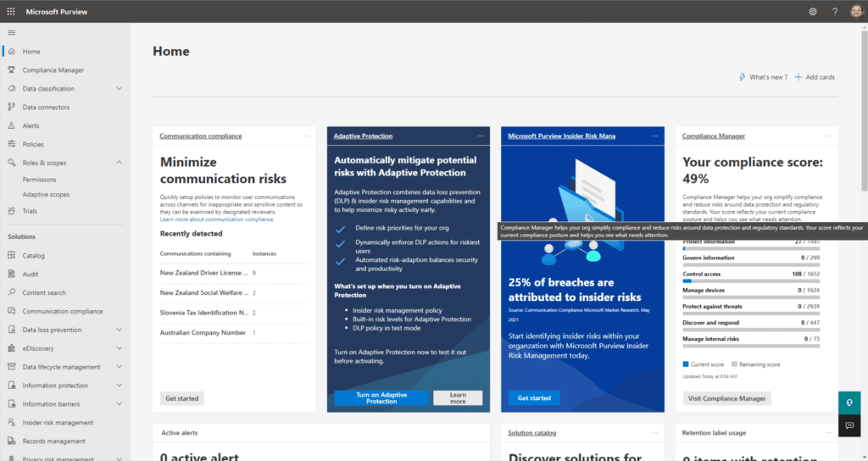This screenshot has height=461, width=868.
Task: Open Learn more about communication compliance link
Action: coord(216,219)
